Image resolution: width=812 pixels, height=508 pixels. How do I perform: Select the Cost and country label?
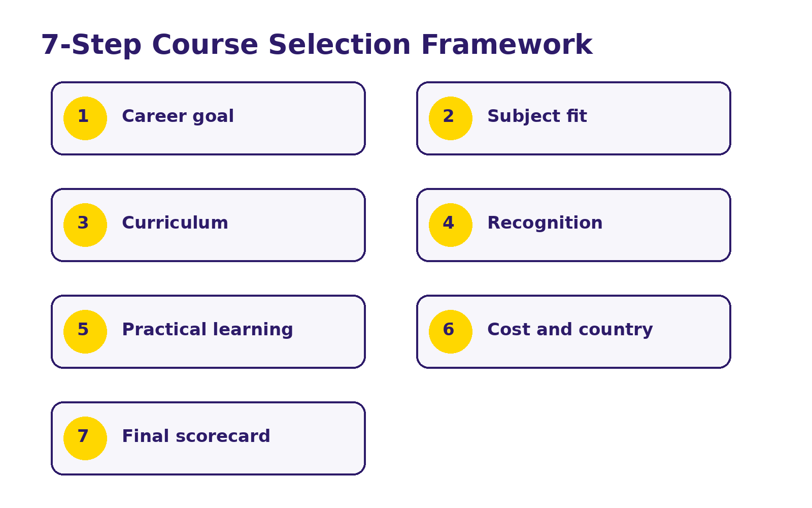(570, 330)
